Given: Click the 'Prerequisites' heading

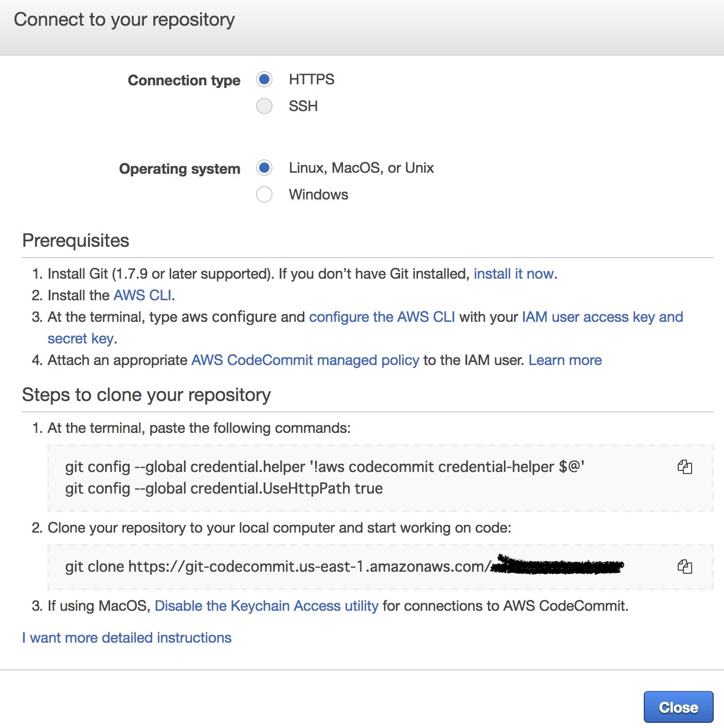Looking at the screenshot, I should 76,241.
